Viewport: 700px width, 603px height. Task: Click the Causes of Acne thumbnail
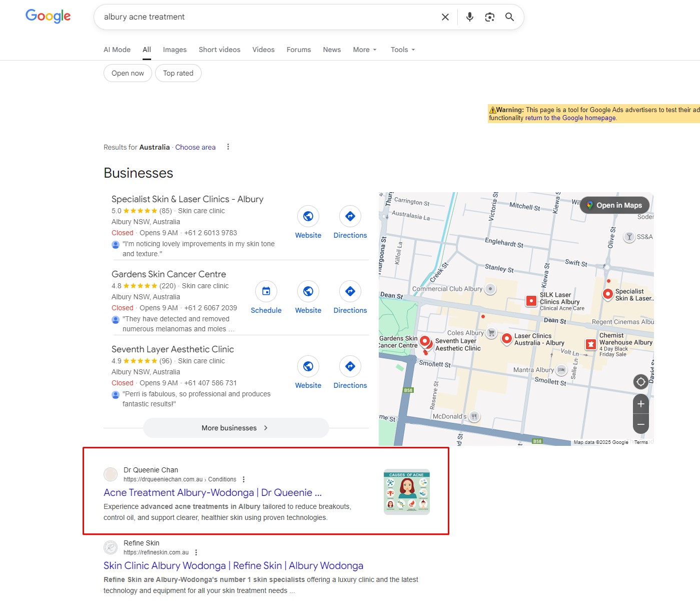[x=406, y=492]
